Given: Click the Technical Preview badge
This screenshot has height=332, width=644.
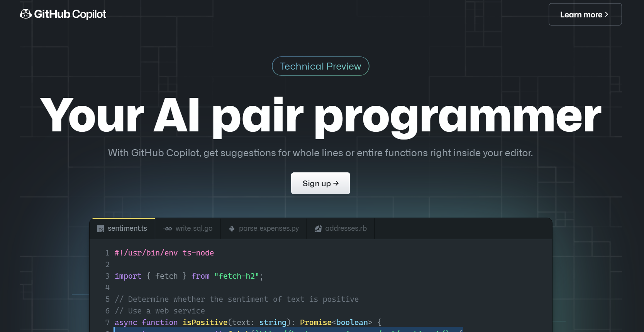Looking at the screenshot, I should 320,66.
